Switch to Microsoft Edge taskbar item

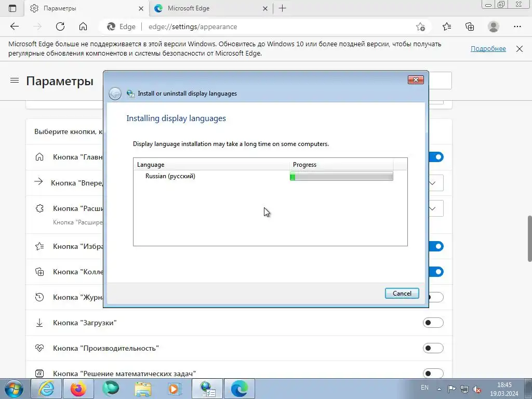click(239, 389)
